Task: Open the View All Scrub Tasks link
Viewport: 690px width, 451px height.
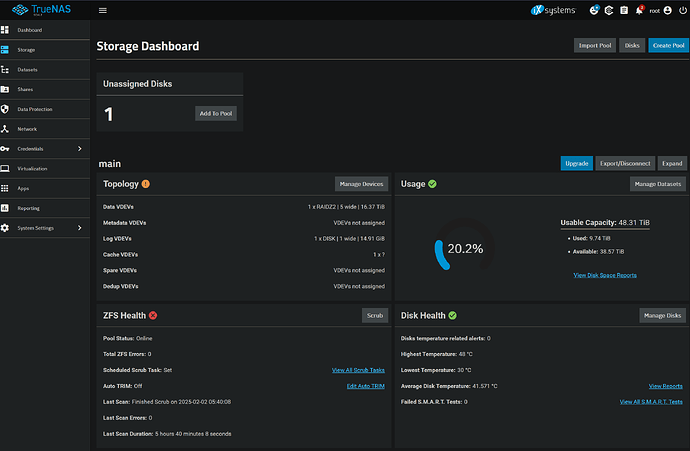Action: (358, 370)
